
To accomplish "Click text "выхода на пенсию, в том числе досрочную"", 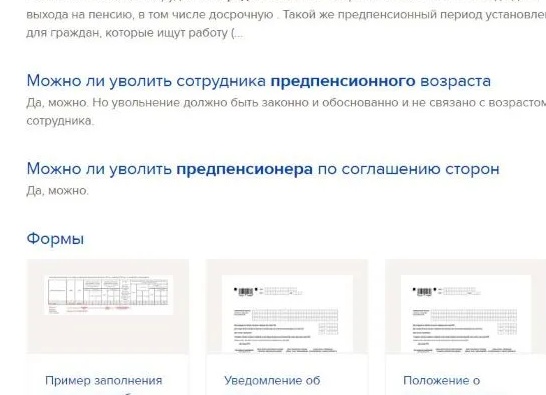I will (150, 15).
